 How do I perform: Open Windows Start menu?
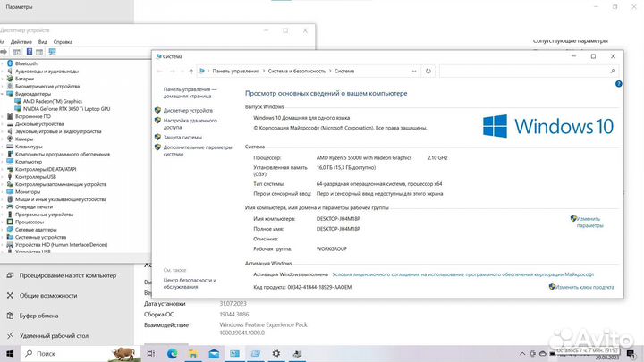10,353
